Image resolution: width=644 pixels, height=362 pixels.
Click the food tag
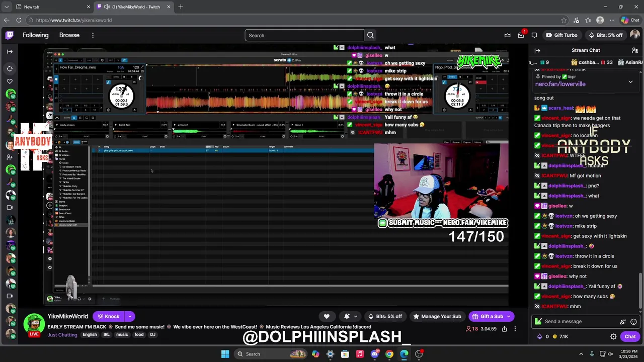[x=139, y=335]
